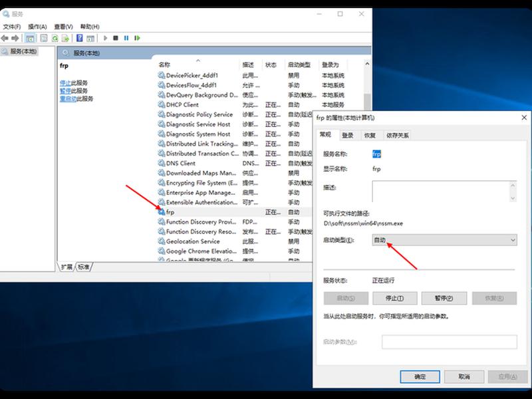
Task: Click the Restart Service toolbar icon
Action: (137, 38)
